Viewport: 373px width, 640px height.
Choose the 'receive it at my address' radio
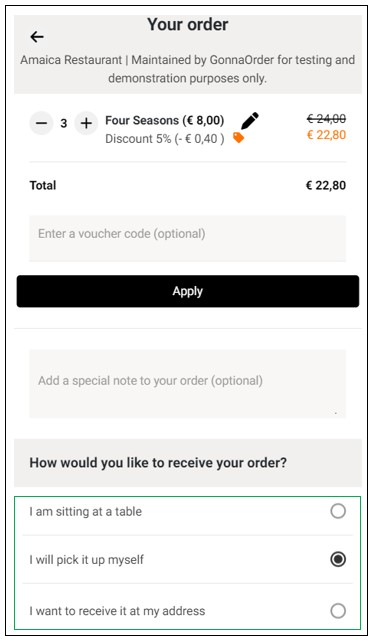[338, 611]
